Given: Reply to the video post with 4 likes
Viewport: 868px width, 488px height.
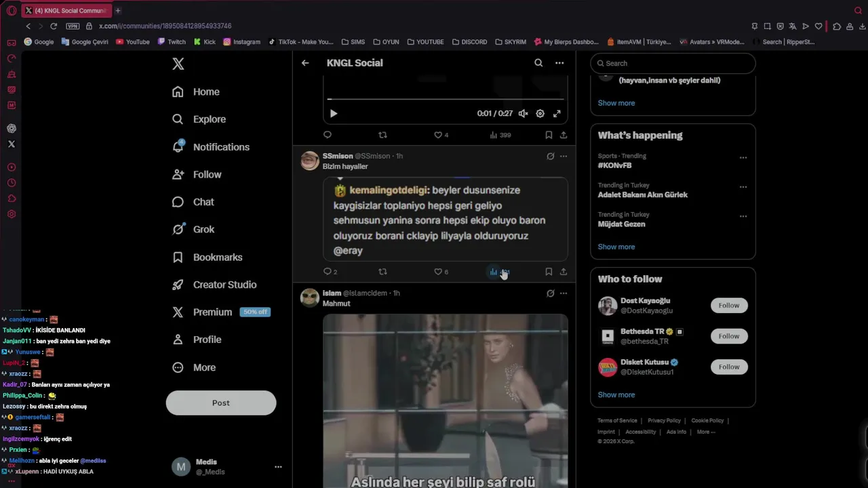Looking at the screenshot, I should [328, 135].
